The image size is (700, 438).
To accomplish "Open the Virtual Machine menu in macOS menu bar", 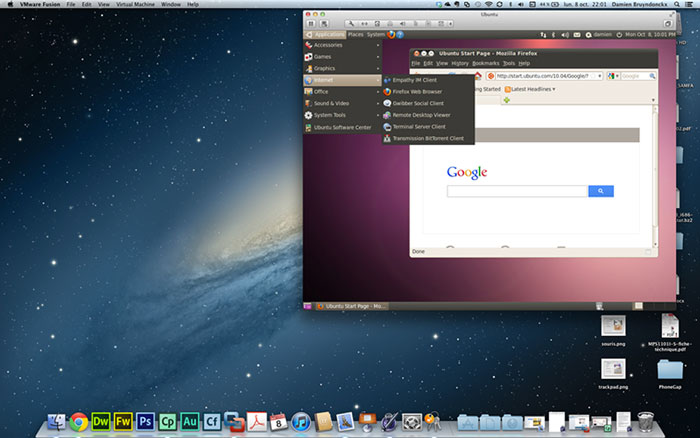I will [135, 4].
